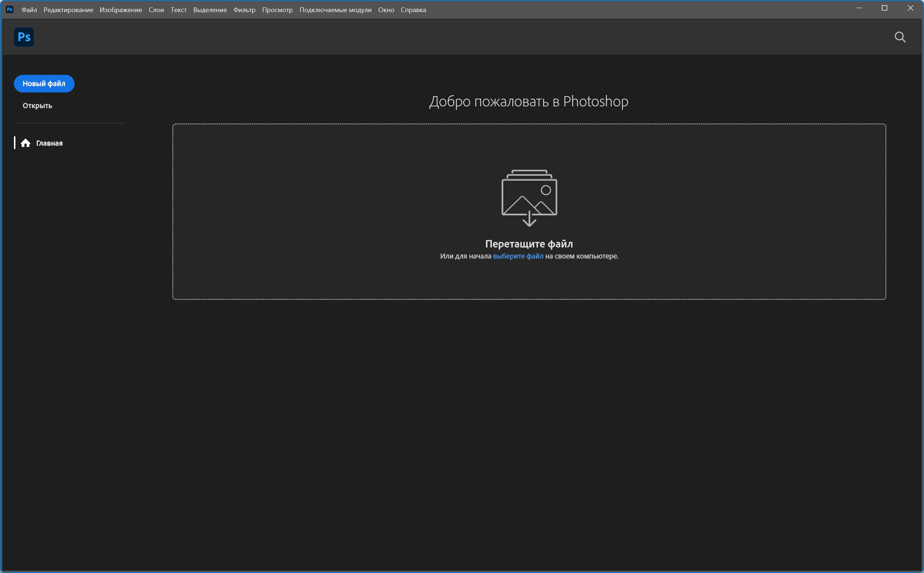
Task: Follow the выберите файл link
Action: click(518, 256)
